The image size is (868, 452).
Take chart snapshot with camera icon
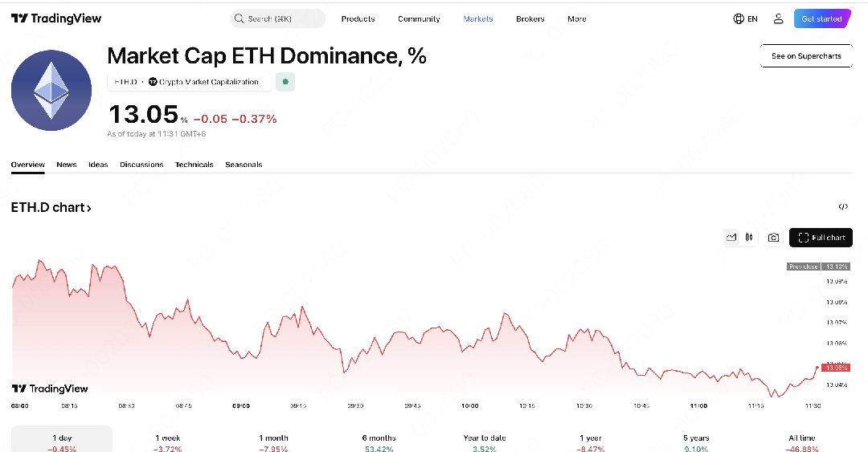click(773, 238)
